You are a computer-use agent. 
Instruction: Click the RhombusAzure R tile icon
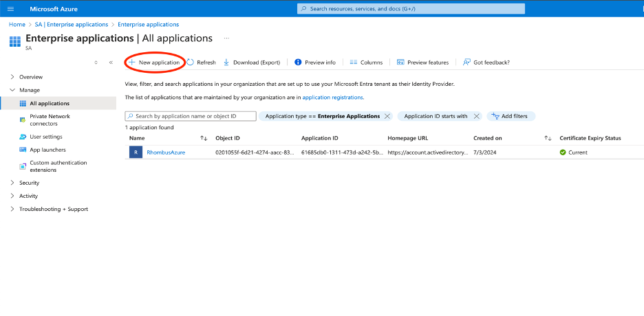tap(136, 153)
